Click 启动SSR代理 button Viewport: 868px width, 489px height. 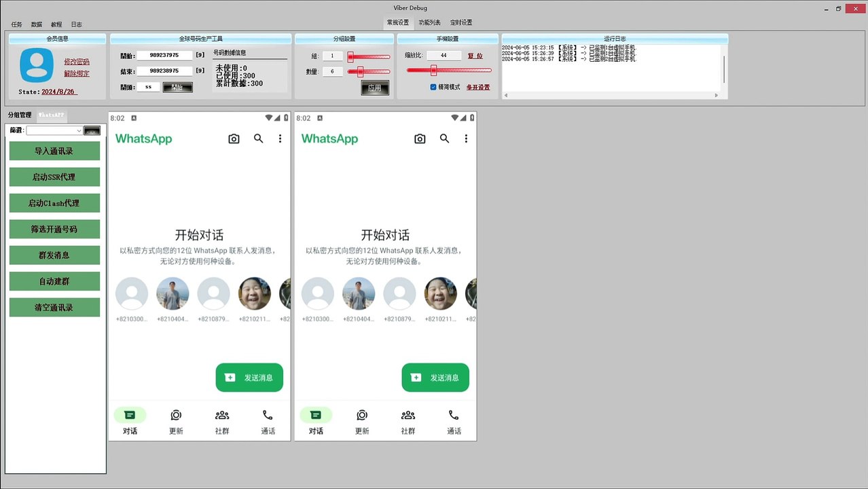click(x=54, y=177)
